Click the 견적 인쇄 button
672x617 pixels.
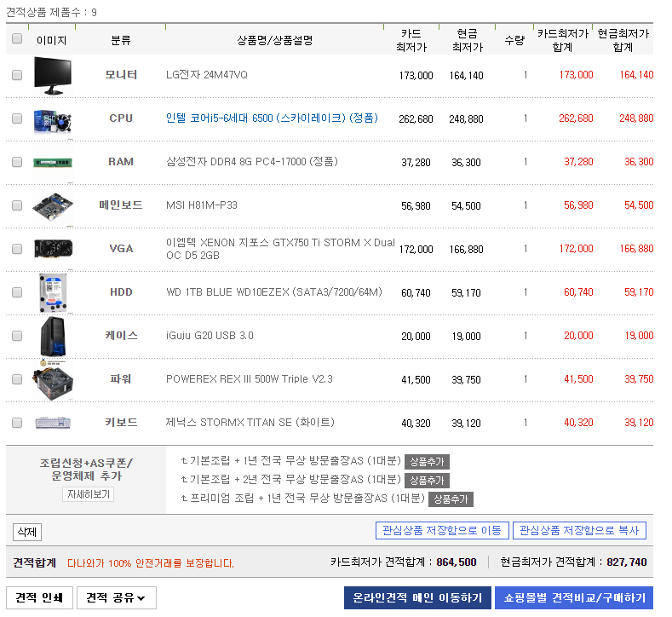(x=39, y=597)
